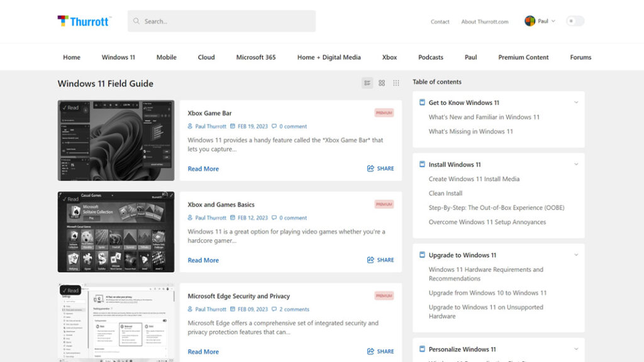Image resolution: width=644 pixels, height=362 pixels.
Task: Click the Thurrott logo
Action: pos(84,21)
